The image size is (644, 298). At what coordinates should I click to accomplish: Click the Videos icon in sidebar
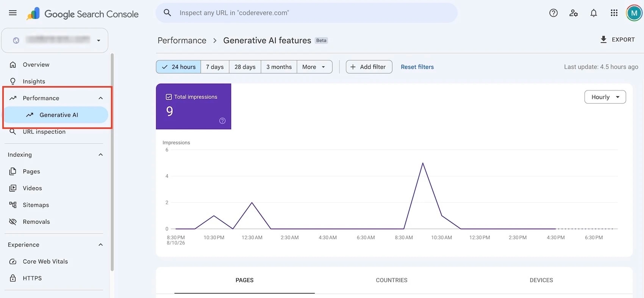[x=13, y=188]
